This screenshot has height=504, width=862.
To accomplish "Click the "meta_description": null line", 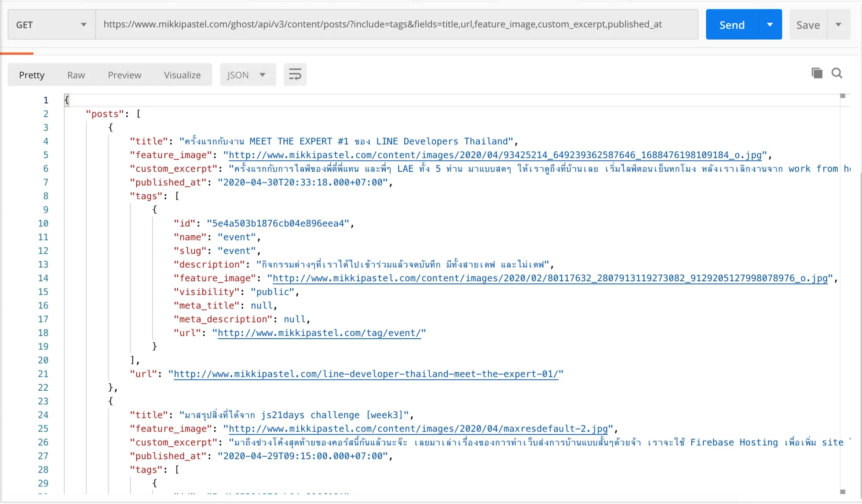I will click(x=241, y=319).
